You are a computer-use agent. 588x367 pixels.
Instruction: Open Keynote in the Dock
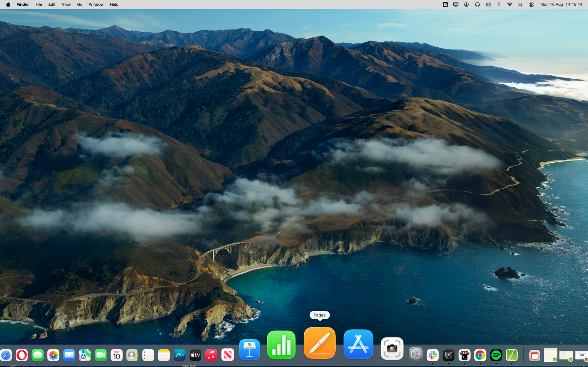coord(249,350)
